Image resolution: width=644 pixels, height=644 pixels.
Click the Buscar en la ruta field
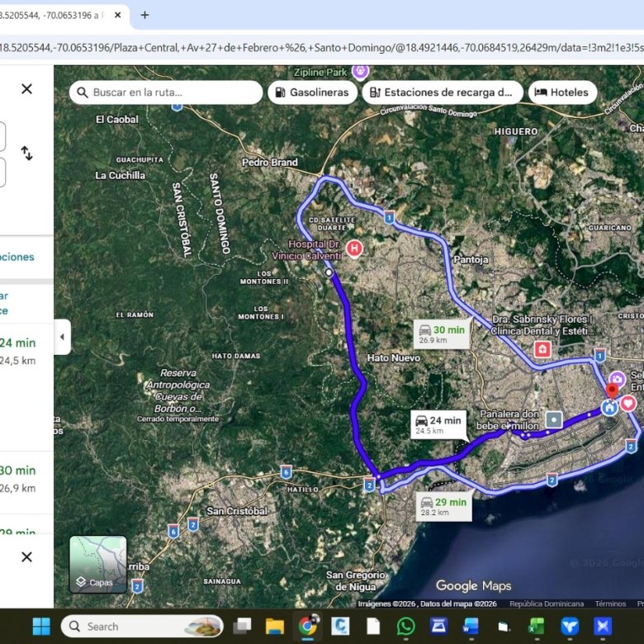(x=166, y=92)
